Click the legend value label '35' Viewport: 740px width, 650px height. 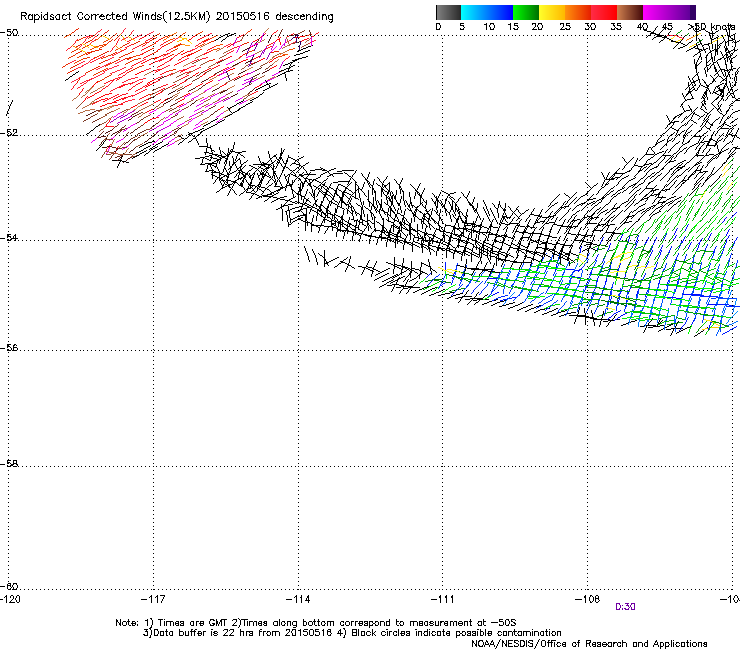(616, 27)
